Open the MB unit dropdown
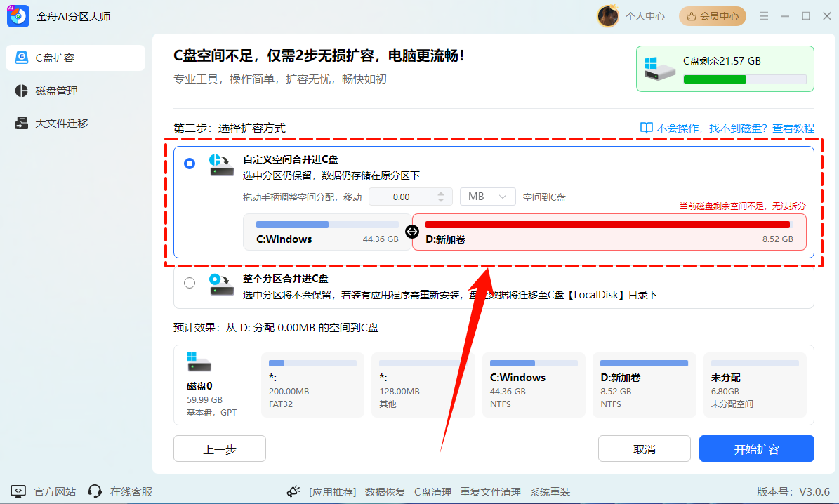The height and width of the screenshot is (504, 839). click(487, 196)
